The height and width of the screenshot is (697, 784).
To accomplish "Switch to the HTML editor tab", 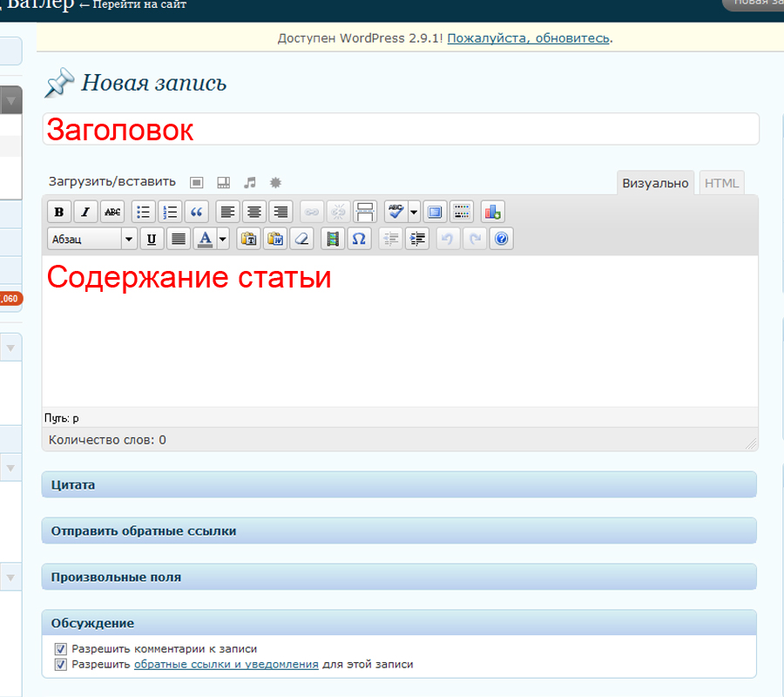I will click(721, 183).
